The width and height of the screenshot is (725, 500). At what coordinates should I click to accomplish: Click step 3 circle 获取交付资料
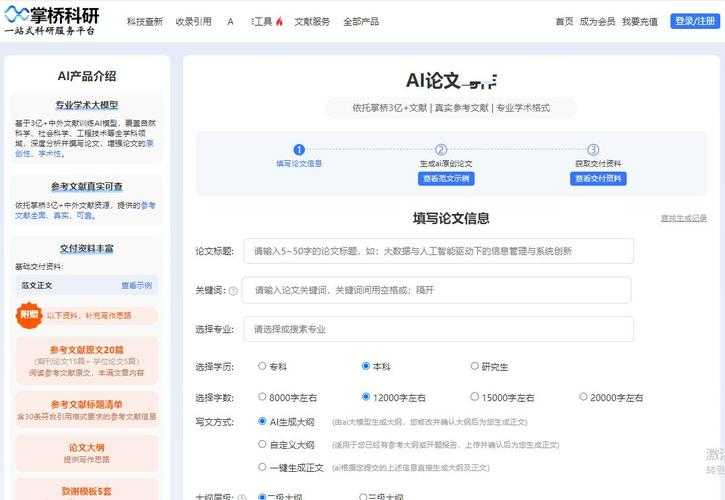tap(593, 149)
